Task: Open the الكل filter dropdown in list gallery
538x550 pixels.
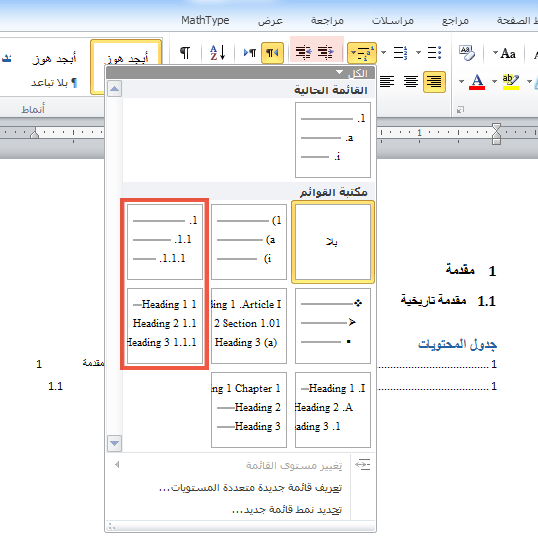Action: coord(352,73)
